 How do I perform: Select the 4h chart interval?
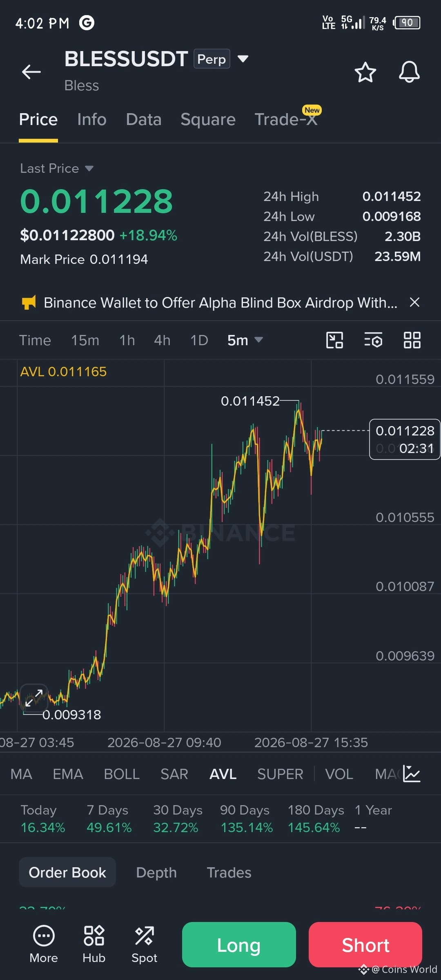[162, 340]
